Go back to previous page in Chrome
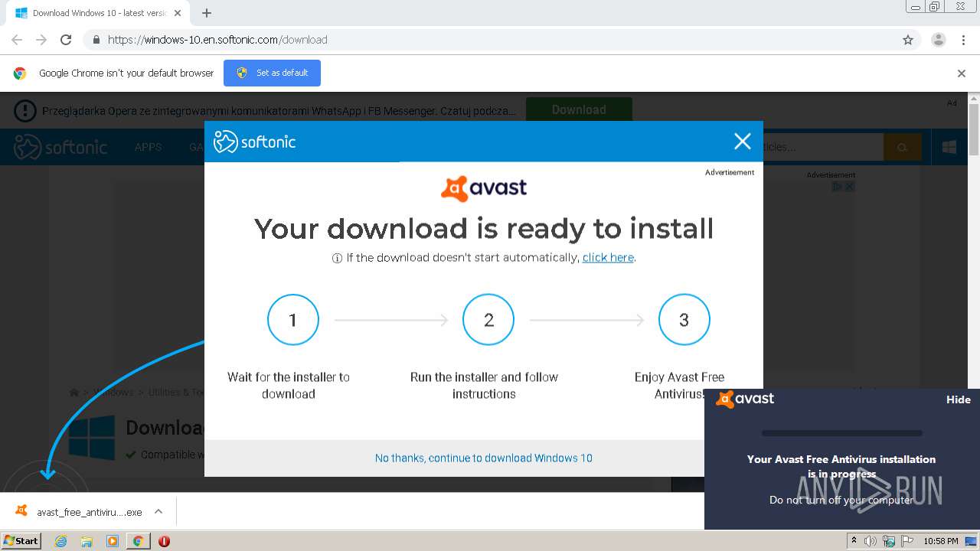Viewport: 980px width, 551px height. (x=17, y=40)
